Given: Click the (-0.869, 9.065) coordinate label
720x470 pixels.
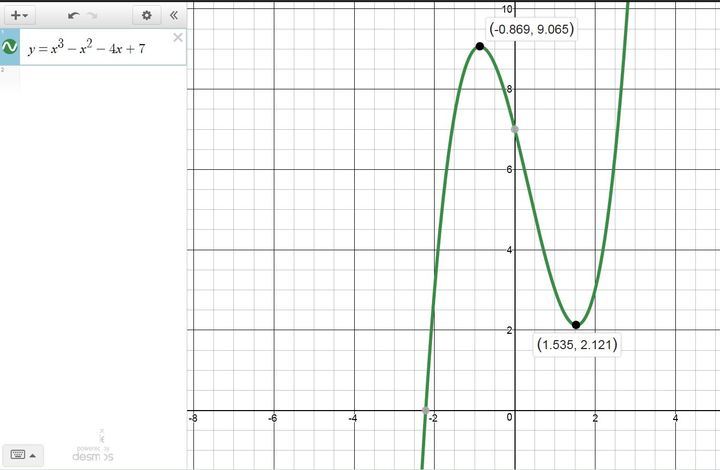Looking at the screenshot, I should pos(532,29).
